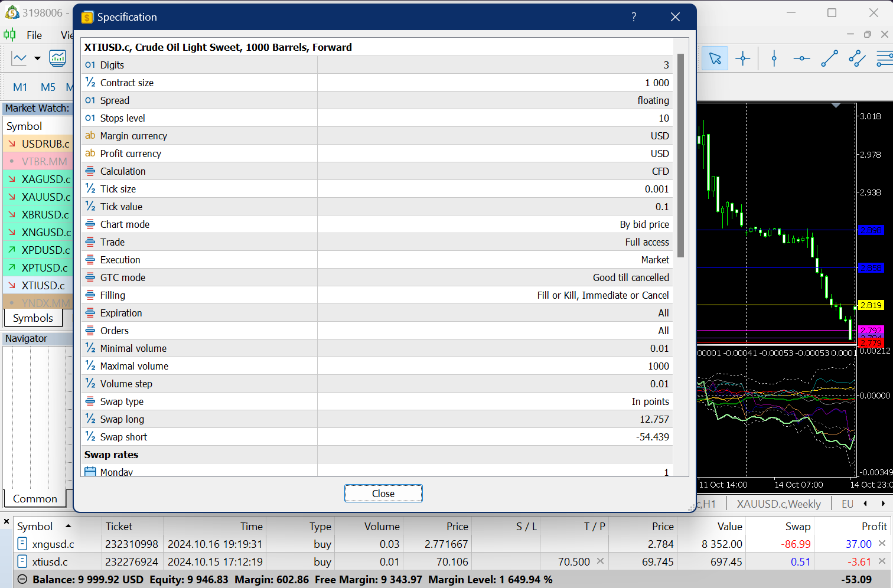Select the horizontal line drawing tool
893x588 pixels.
pyautogui.click(x=801, y=58)
